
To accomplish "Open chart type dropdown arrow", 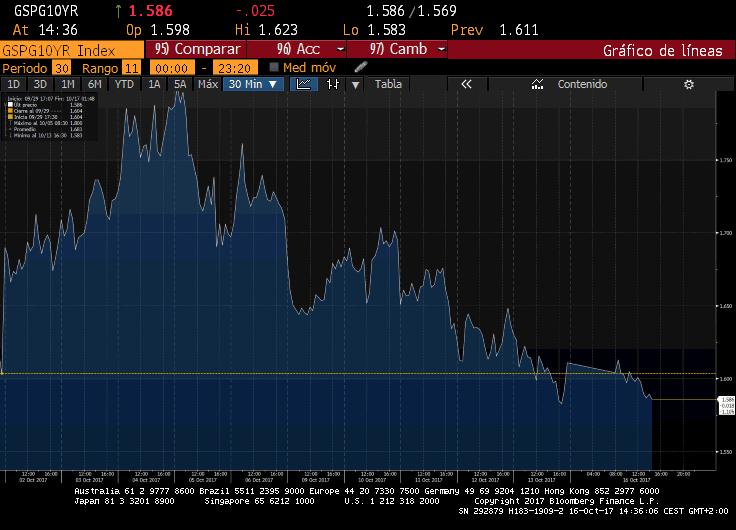I will click(x=355, y=84).
